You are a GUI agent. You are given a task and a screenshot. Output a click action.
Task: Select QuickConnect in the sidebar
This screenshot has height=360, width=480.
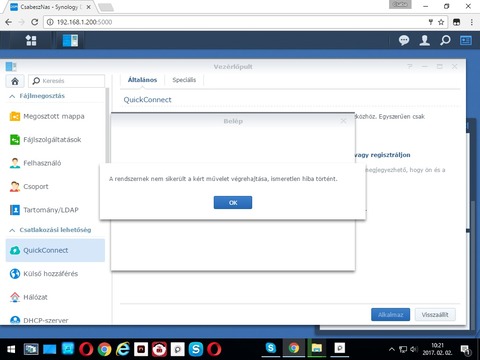point(55,250)
